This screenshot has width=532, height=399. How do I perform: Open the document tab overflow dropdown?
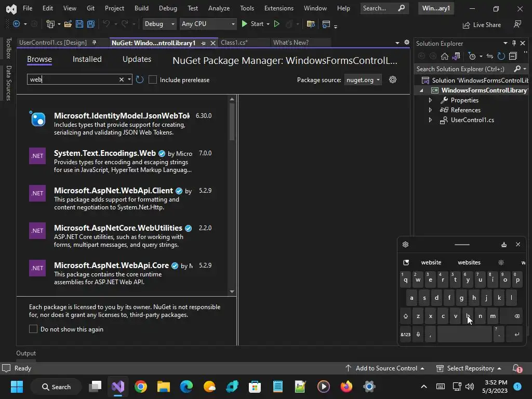pos(397,43)
